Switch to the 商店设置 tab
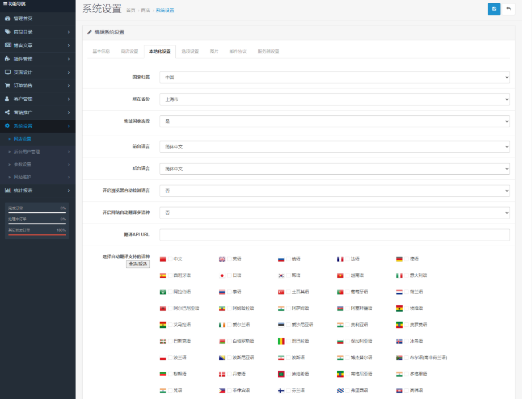Image resolution: width=532 pixels, height=400 pixels. coord(130,52)
